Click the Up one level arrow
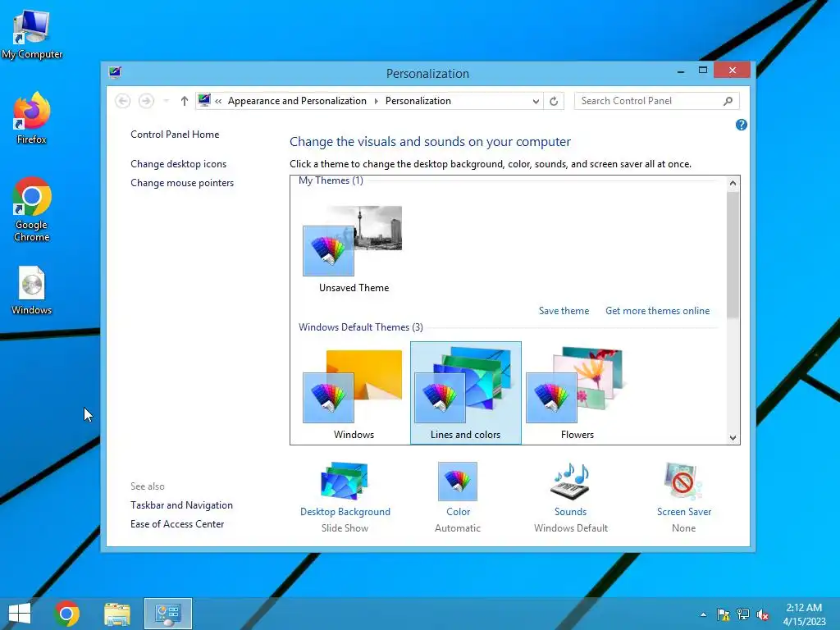 click(185, 101)
